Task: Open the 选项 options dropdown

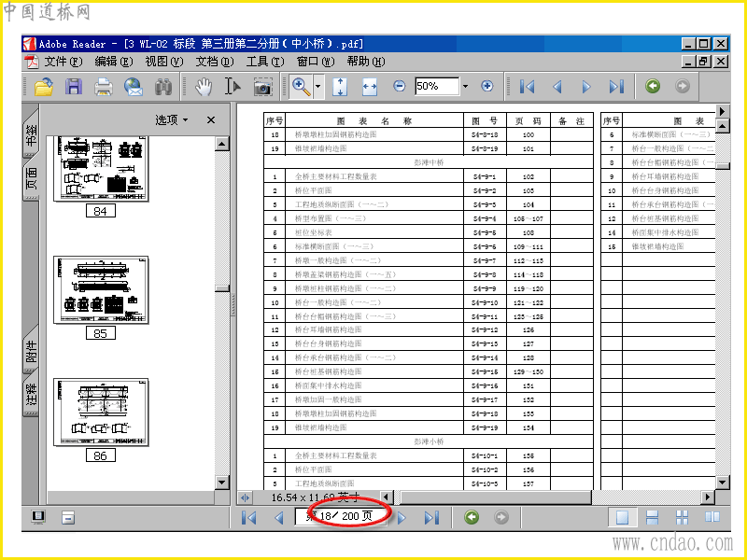Action: 171,120
